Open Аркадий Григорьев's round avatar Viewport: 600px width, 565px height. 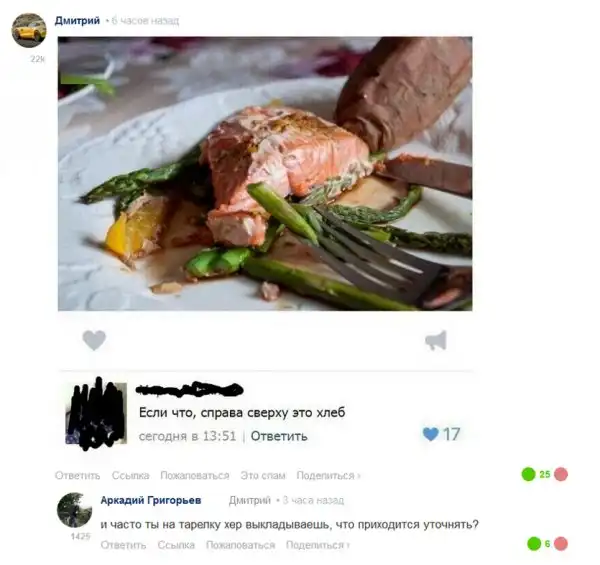pos(75,510)
